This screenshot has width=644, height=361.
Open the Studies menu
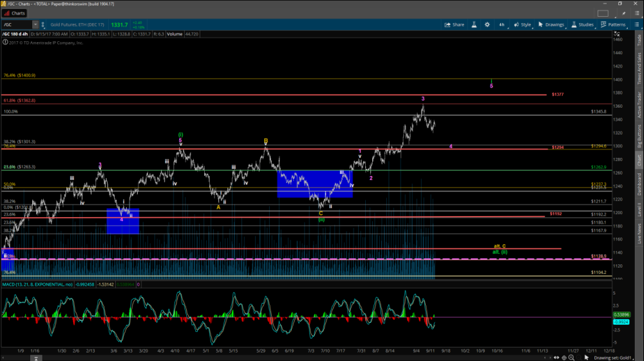coord(583,24)
